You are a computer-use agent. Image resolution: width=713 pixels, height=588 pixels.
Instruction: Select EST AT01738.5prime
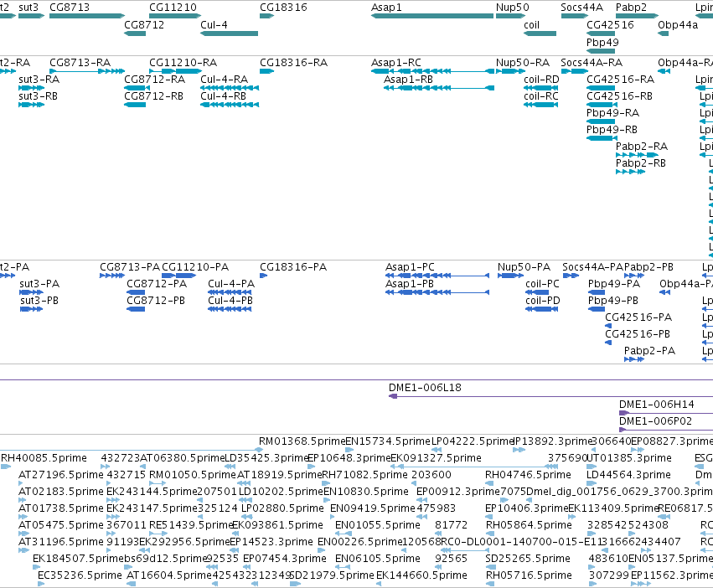[61, 508]
